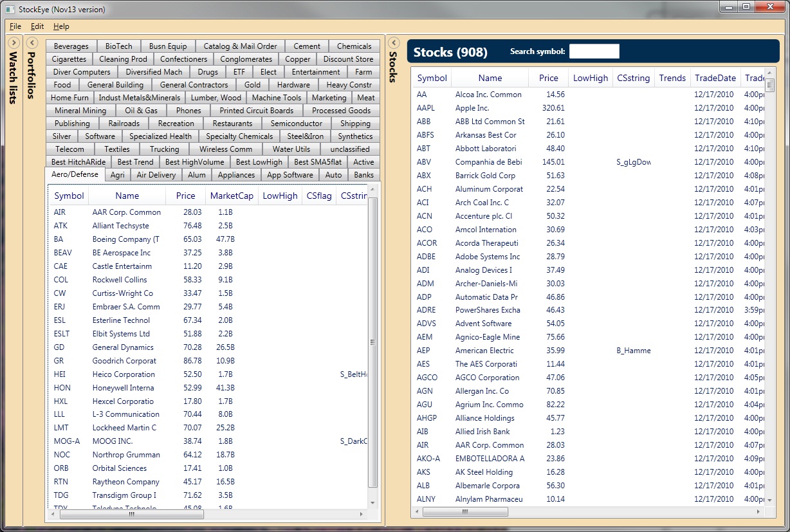Select the Banks tab
This screenshot has width=790, height=532.
point(363,175)
